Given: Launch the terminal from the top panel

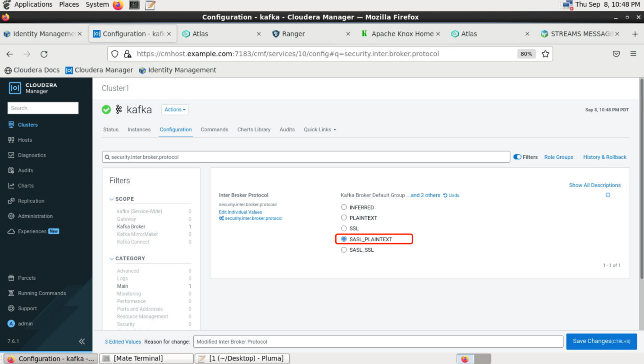Looking at the screenshot, I should tap(134, 5).
